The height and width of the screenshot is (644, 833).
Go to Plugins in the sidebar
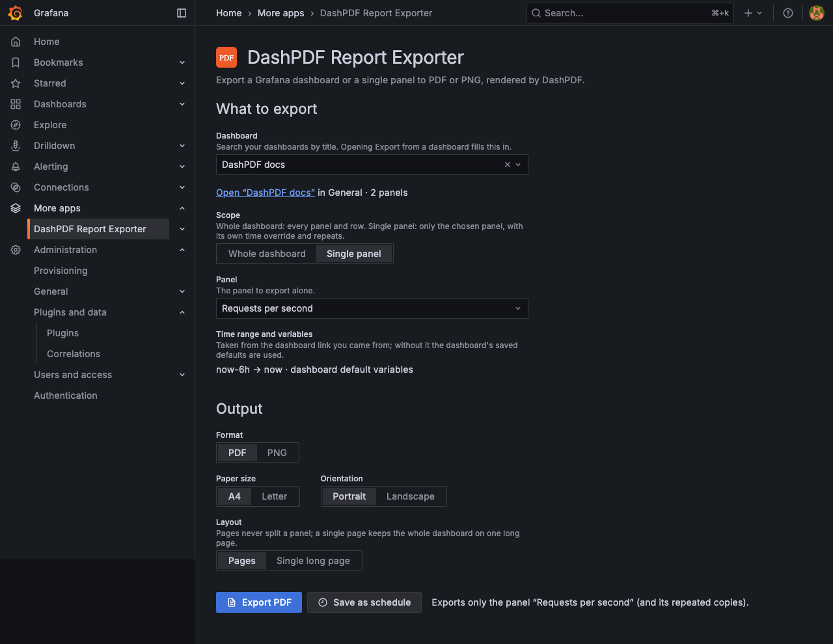62,333
